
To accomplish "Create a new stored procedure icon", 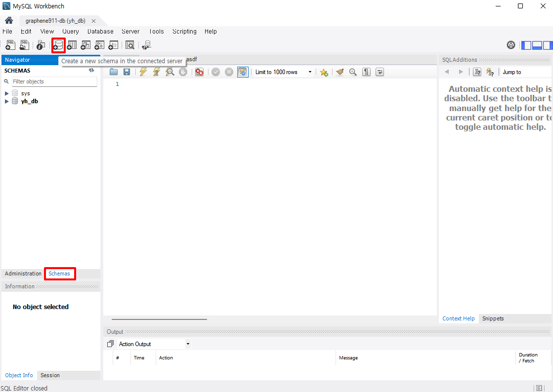I will (99, 45).
